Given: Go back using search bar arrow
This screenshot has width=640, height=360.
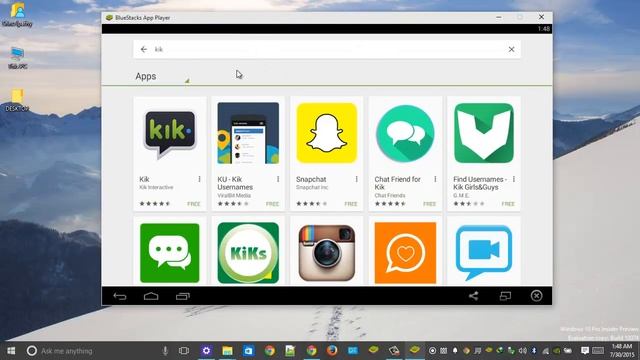Looking at the screenshot, I should pos(144,49).
